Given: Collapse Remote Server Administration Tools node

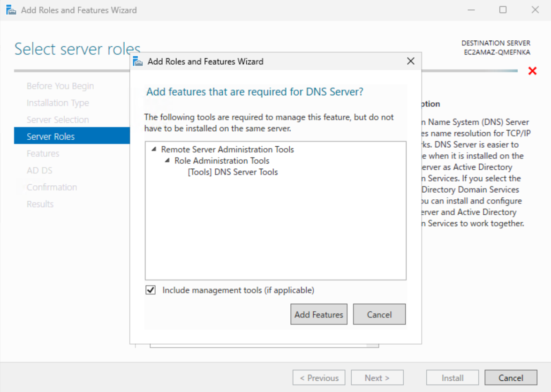Looking at the screenshot, I should [154, 150].
